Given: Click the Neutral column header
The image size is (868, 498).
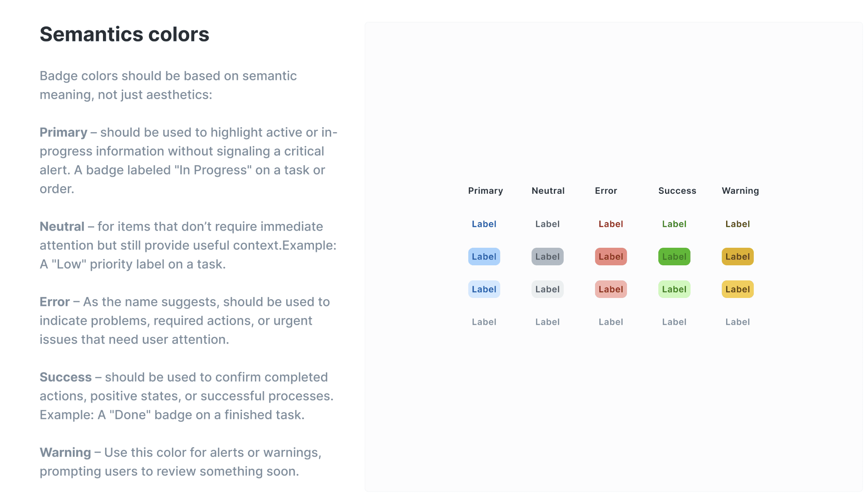Looking at the screenshot, I should pos(548,191).
